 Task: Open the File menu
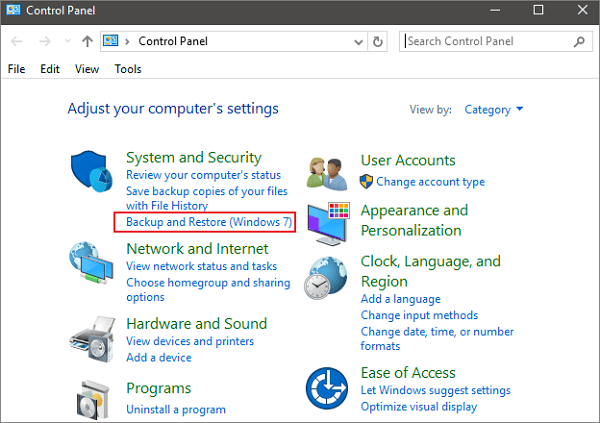point(17,69)
